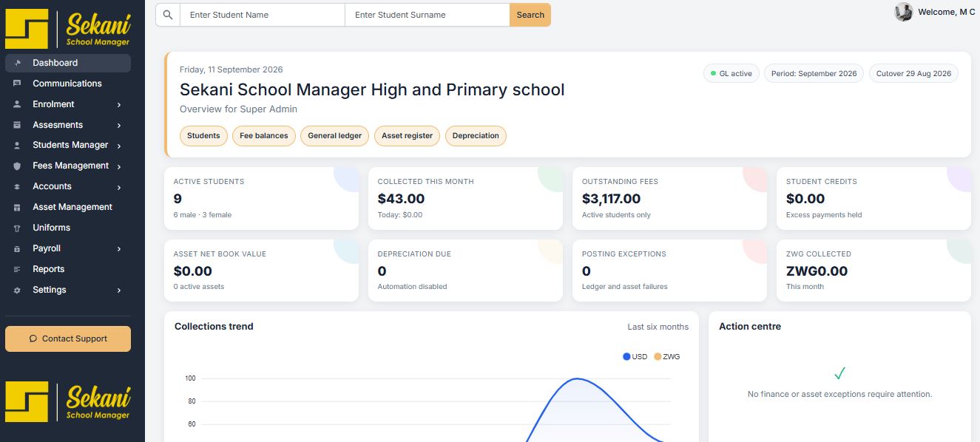Image resolution: width=980 pixels, height=442 pixels.
Task: Click the Active Students card
Action: [x=261, y=198]
